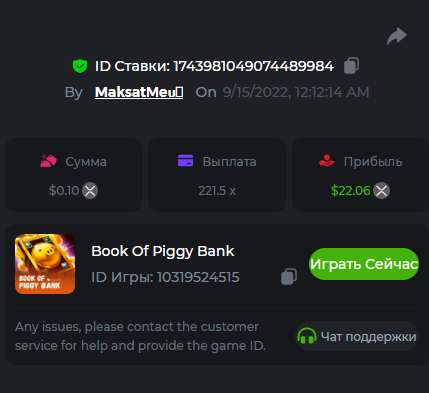The width and height of the screenshot is (429, 393).
Task: Click the red Прибыль hand icon
Action: click(x=327, y=161)
